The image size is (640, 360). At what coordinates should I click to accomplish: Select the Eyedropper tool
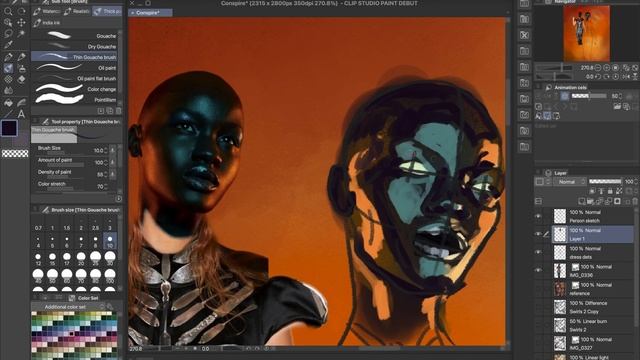tap(8, 45)
